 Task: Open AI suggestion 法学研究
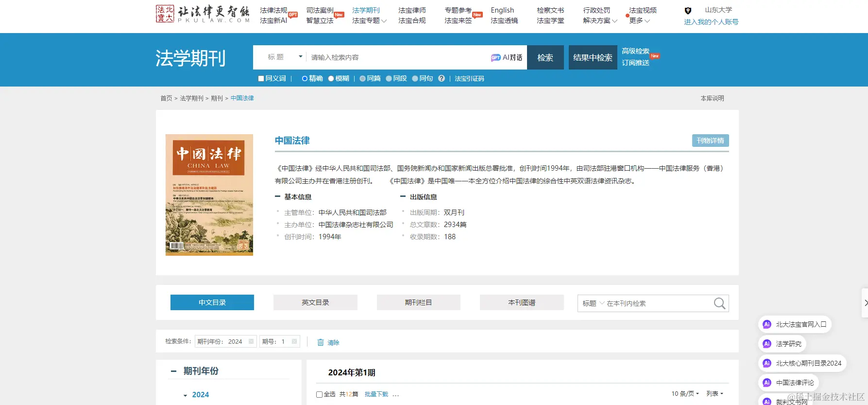[783, 344]
